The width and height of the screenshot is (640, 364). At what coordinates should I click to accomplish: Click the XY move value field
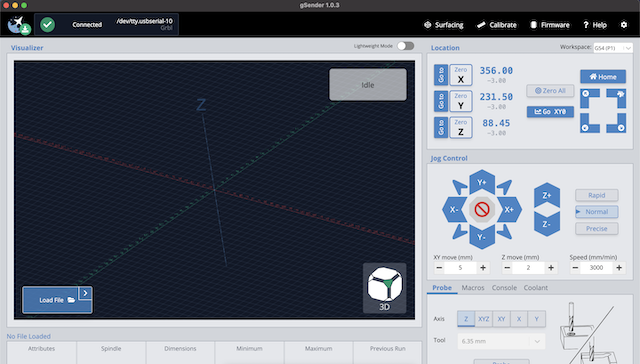(460, 268)
